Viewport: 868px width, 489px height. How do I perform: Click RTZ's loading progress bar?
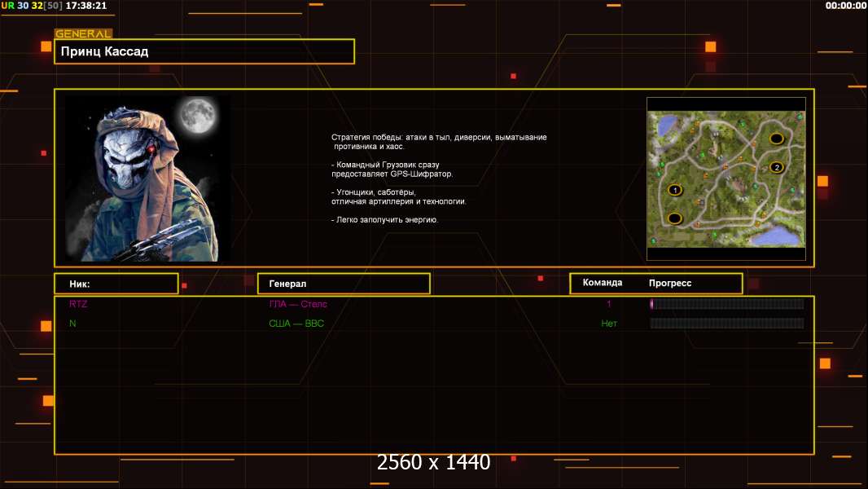[726, 304]
